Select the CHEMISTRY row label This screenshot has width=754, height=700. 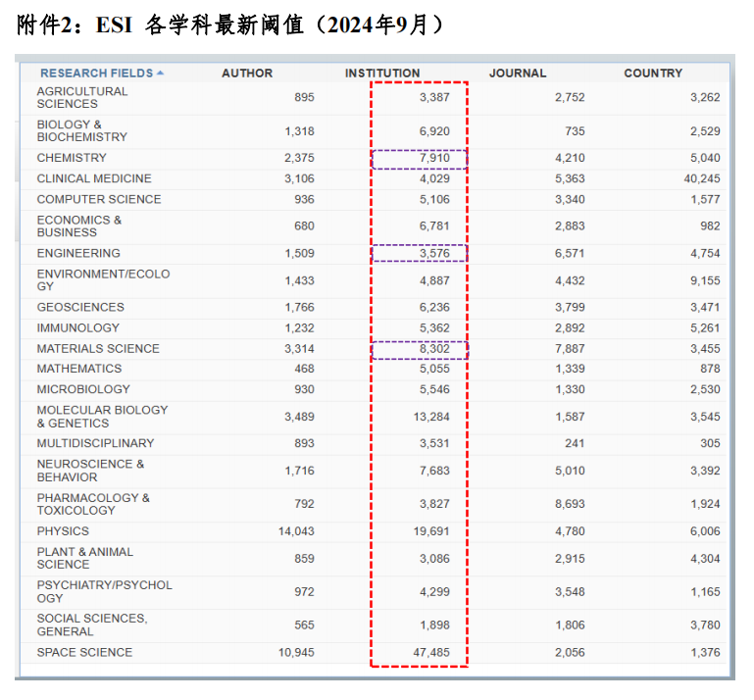click(x=72, y=158)
